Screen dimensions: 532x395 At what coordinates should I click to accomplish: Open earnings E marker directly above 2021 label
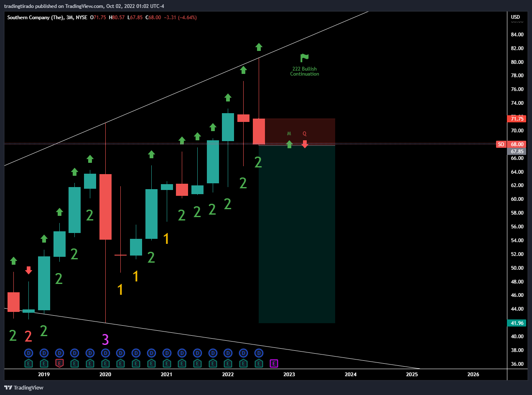tap(167, 363)
